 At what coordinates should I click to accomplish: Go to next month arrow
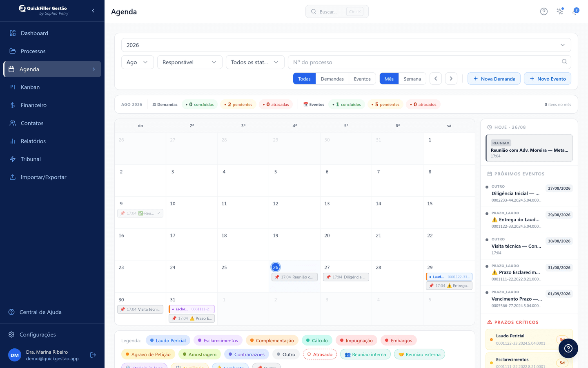[x=451, y=79]
